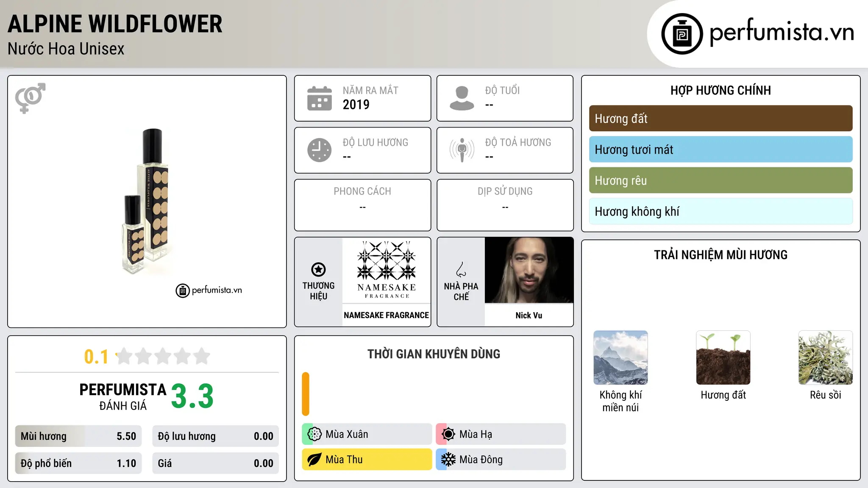
Task: Click the sillage icon beside Độ toả hương
Action: (462, 150)
